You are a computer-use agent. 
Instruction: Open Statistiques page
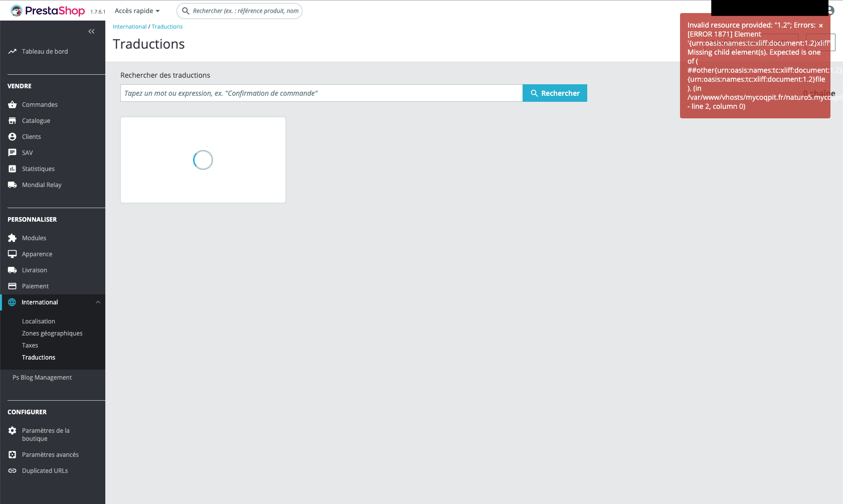[x=39, y=169]
